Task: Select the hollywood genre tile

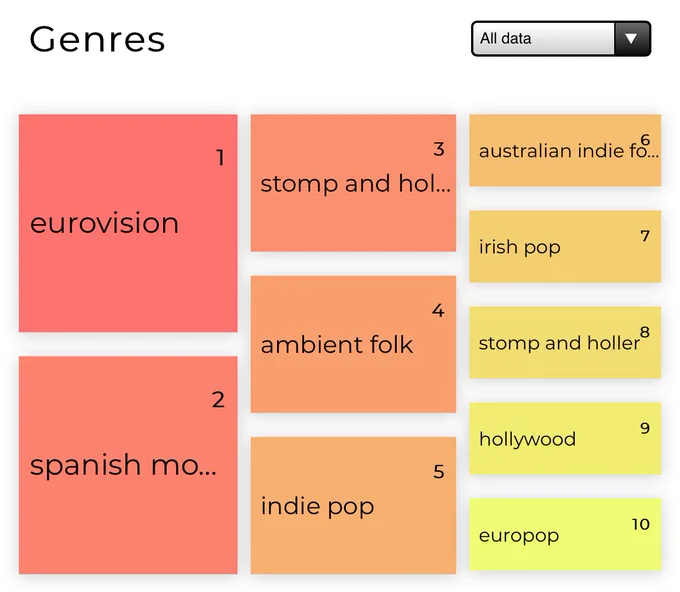Action: (565, 438)
